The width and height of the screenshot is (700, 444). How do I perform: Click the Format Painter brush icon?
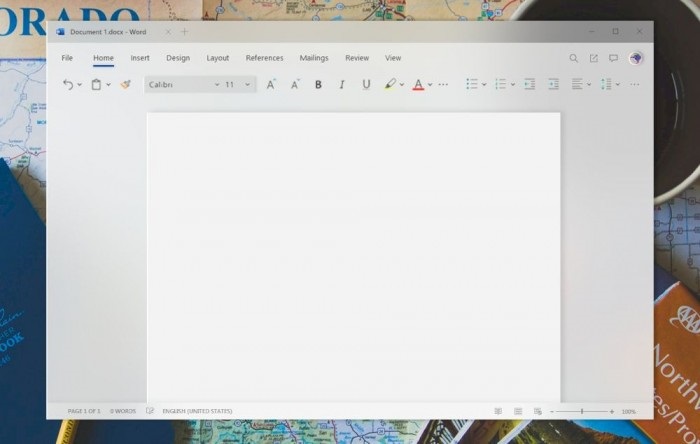click(125, 85)
